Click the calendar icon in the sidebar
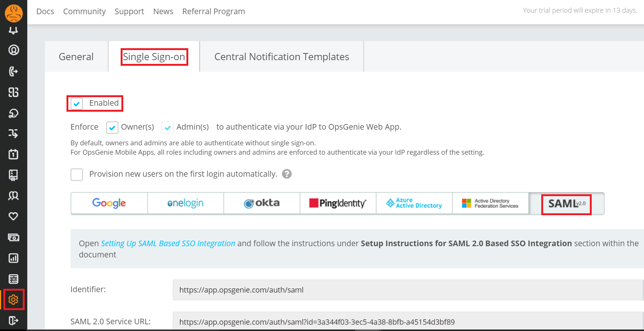This screenshot has height=331, width=644. (x=13, y=154)
